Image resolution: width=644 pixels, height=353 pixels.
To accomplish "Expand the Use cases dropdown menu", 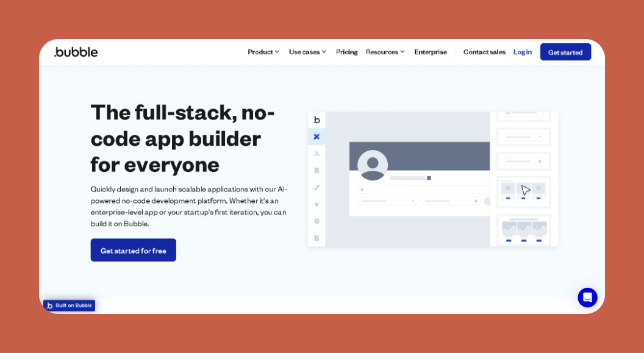I will (307, 52).
